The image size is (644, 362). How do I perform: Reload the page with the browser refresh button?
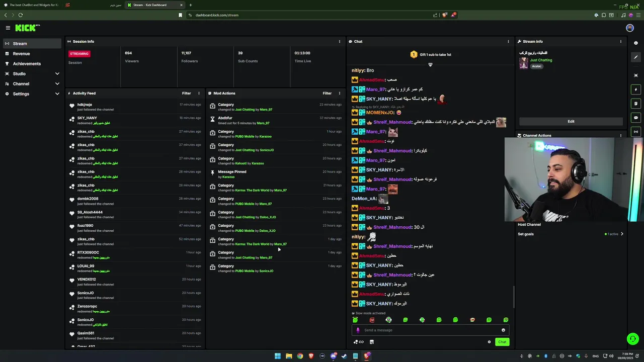21,15
